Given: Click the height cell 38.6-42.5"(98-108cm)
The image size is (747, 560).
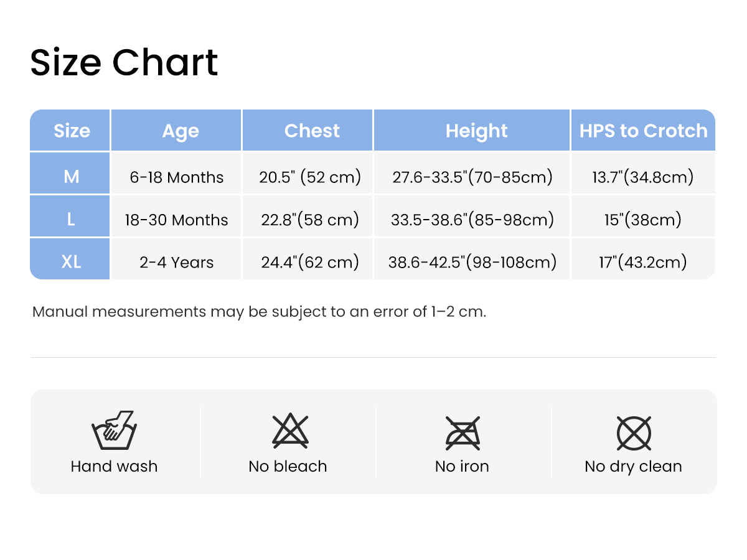Looking at the screenshot, I should coord(472,258).
